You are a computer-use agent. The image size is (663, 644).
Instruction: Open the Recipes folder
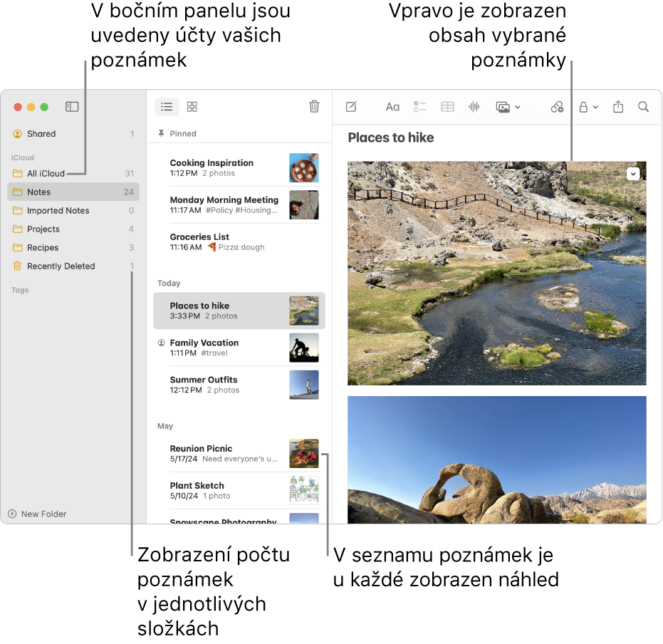[x=73, y=247]
